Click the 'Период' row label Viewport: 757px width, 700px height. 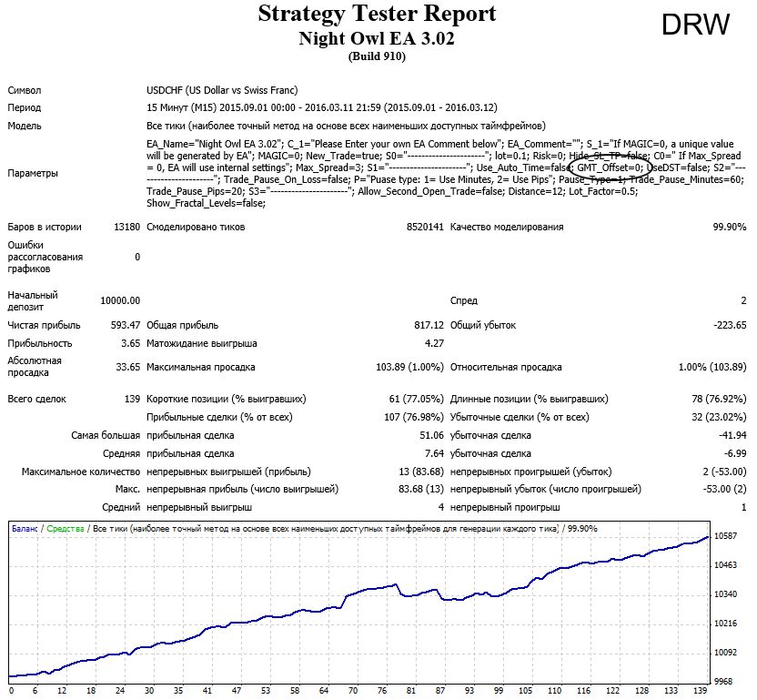point(25,107)
